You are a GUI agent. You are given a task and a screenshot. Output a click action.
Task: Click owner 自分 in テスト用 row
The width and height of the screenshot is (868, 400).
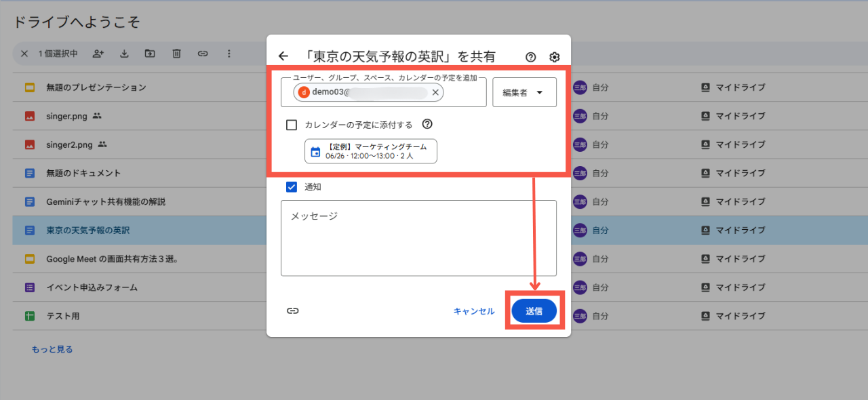(x=600, y=316)
